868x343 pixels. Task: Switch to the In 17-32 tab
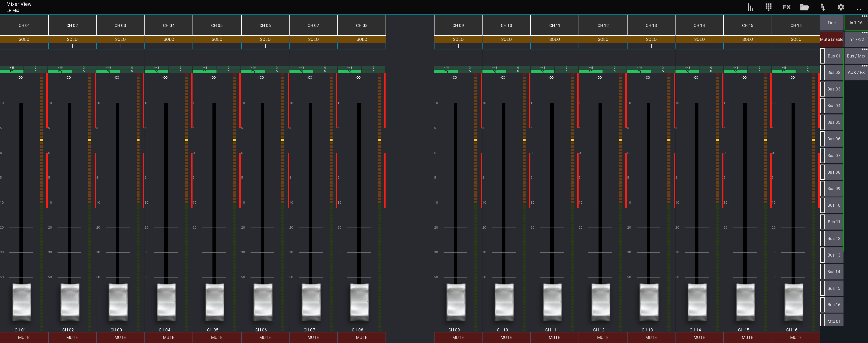(856, 39)
